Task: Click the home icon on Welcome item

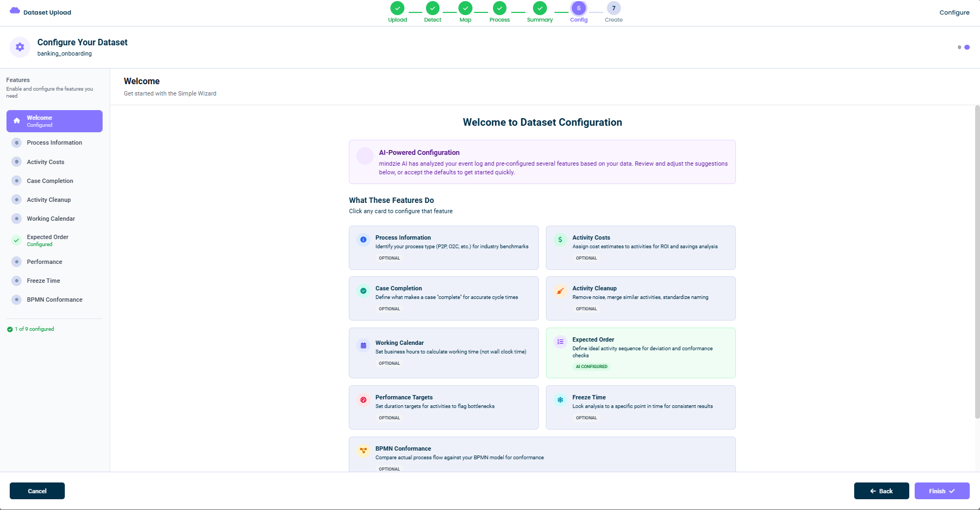Action: (17, 121)
